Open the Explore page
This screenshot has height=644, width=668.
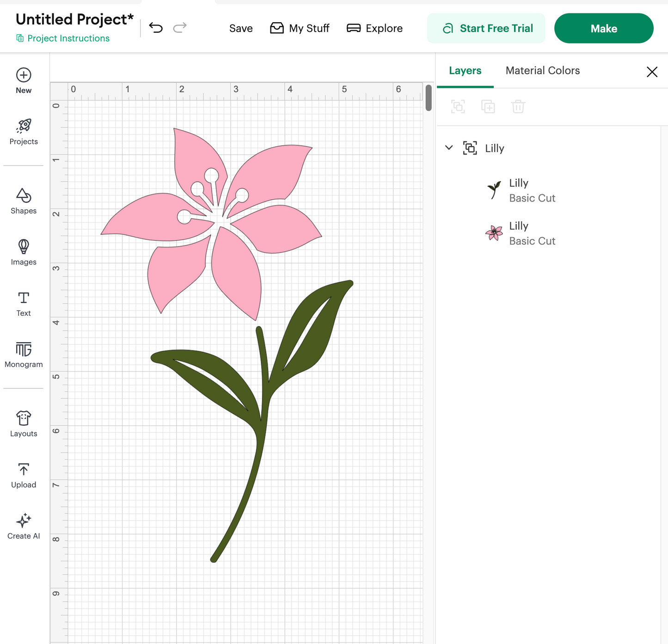click(x=374, y=28)
